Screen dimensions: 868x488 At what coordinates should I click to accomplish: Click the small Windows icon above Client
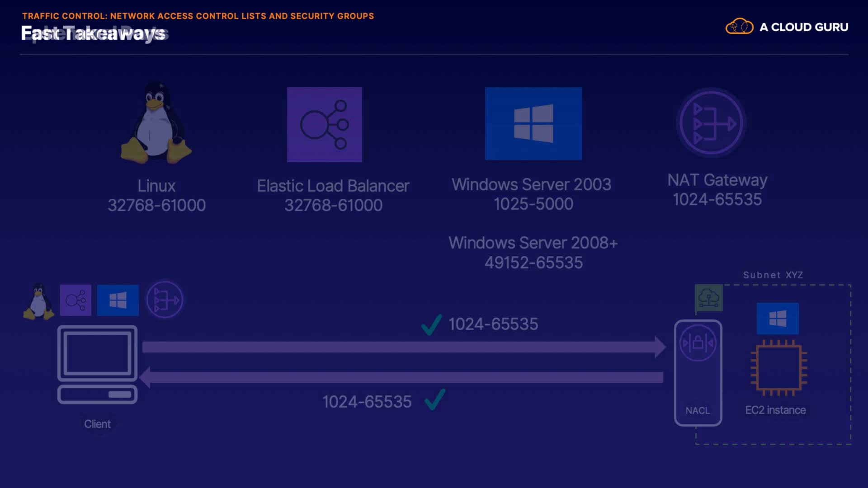[118, 300]
